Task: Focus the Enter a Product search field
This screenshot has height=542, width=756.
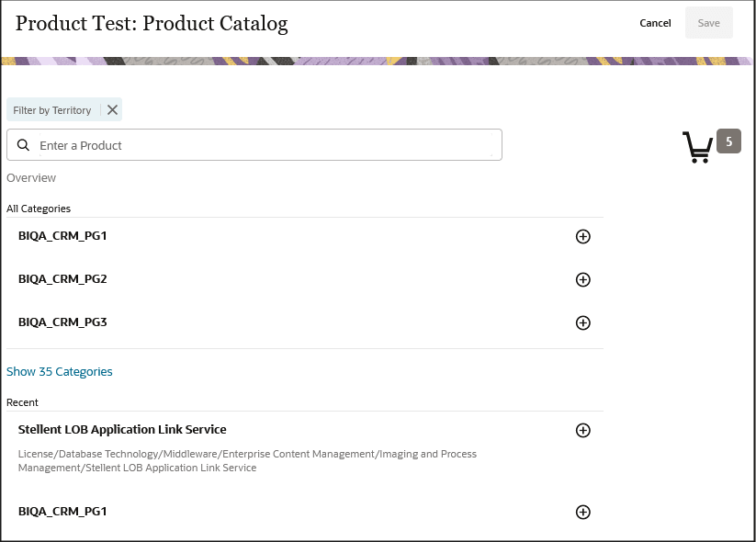Action: click(266, 145)
